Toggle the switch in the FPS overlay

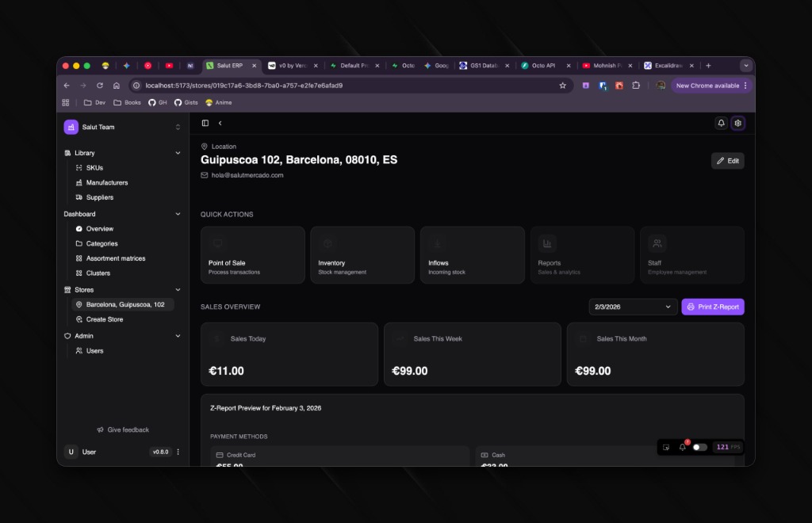pyautogui.click(x=699, y=447)
